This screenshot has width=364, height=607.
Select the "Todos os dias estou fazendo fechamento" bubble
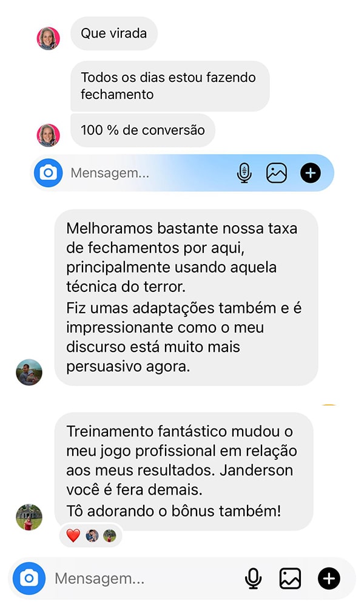click(x=170, y=86)
